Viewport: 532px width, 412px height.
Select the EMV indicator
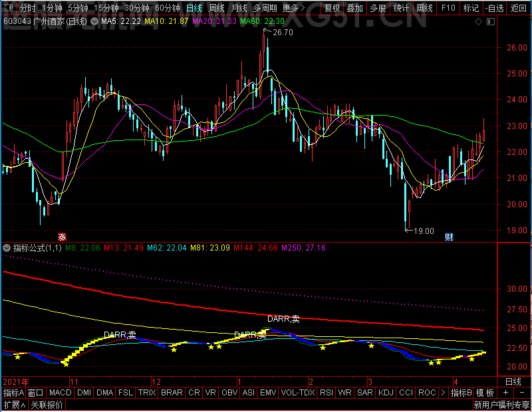[x=268, y=393]
